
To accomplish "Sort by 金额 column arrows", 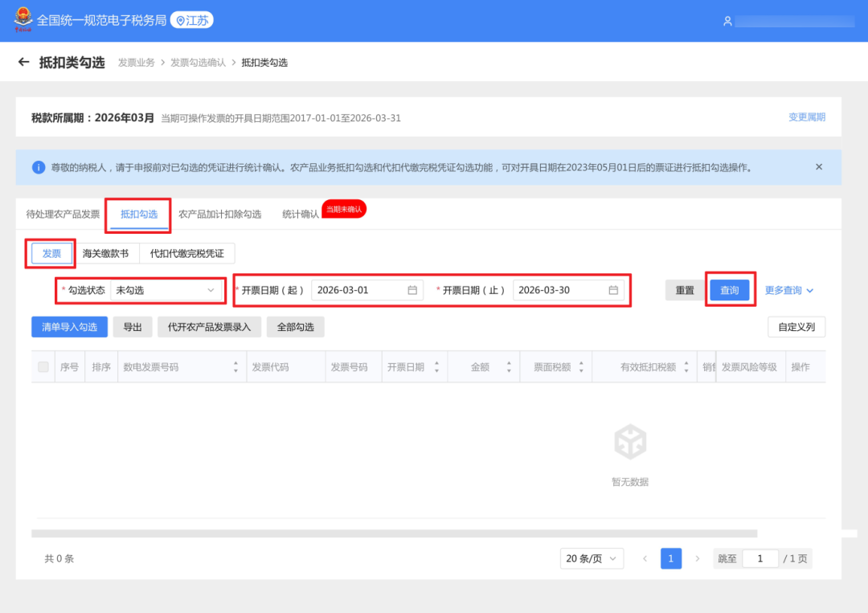I will click(x=509, y=367).
